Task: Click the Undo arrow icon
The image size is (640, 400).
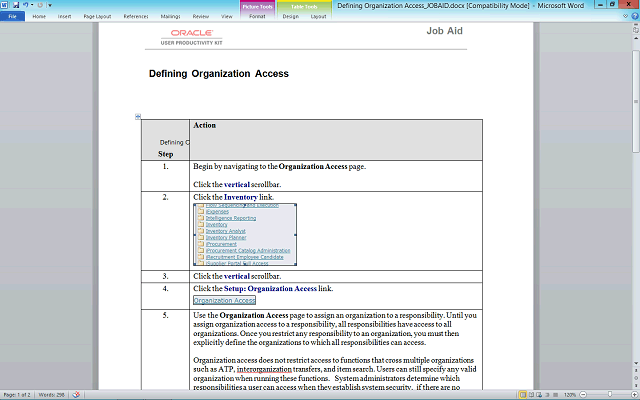Action: [27, 5]
